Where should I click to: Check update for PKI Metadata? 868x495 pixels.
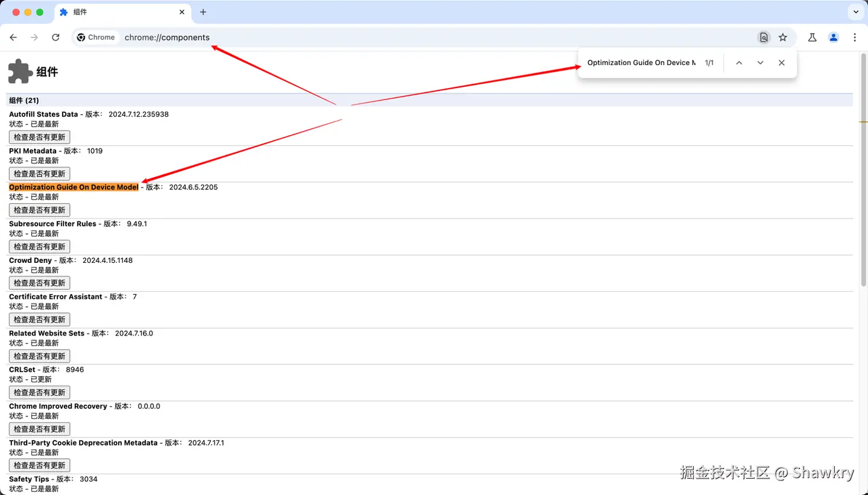click(x=40, y=174)
